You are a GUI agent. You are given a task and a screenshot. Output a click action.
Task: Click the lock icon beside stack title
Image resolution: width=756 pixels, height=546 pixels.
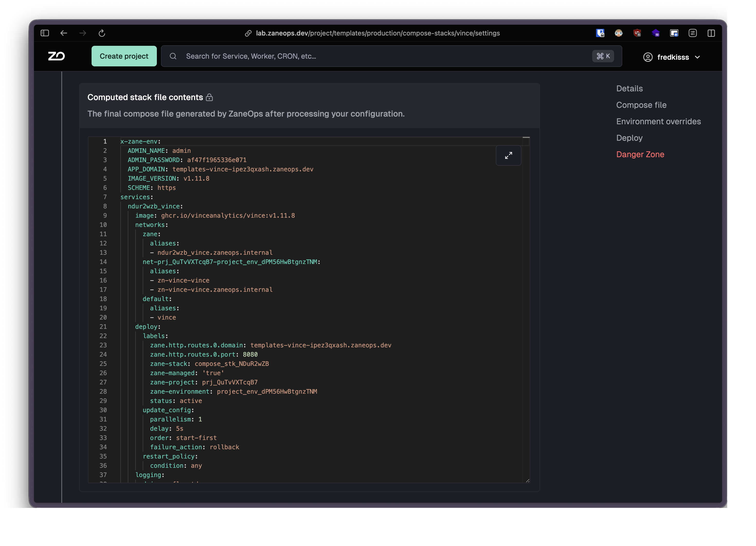tap(209, 98)
